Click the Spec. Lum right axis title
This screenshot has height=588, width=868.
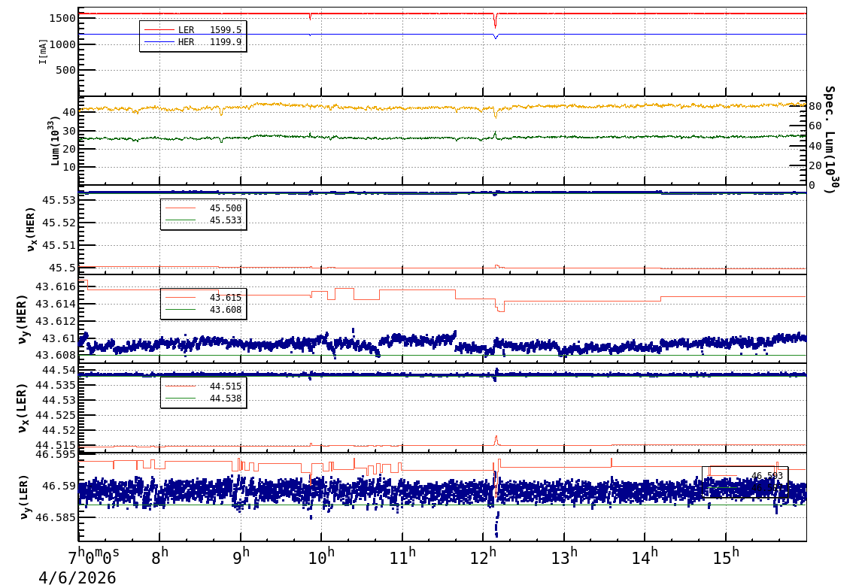[x=830, y=139]
